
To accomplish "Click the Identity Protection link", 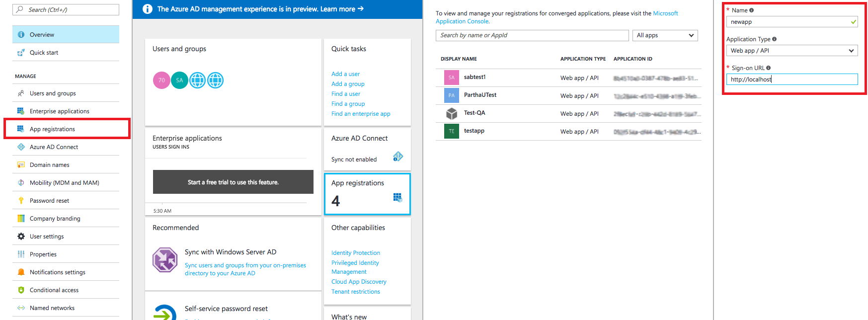I will 356,253.
